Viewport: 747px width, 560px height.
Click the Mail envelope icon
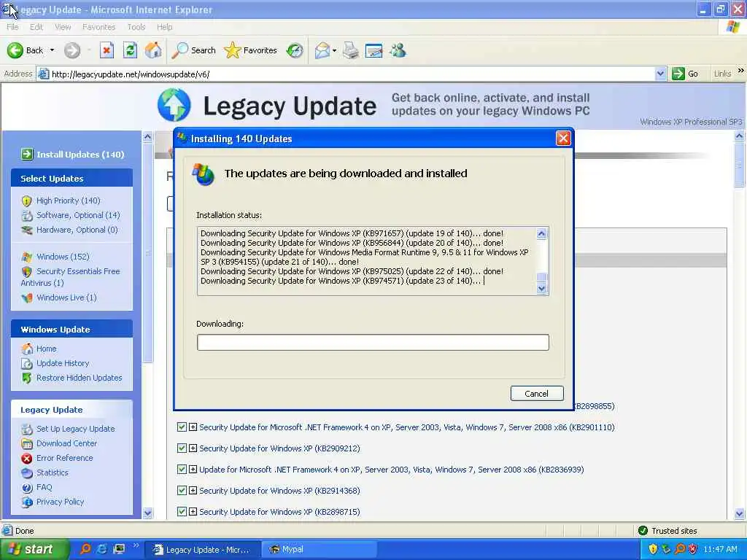(x=322, y=50)
